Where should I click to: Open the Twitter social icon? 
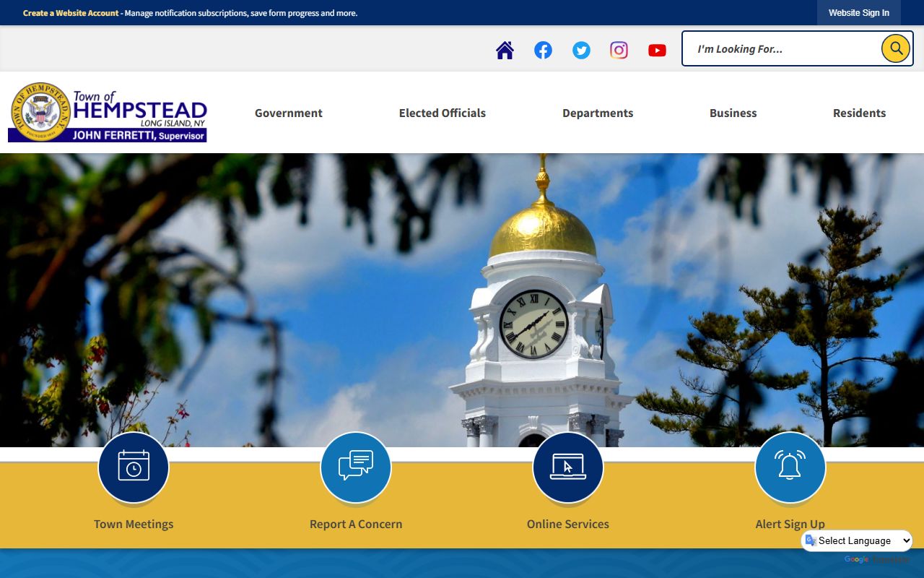[581, 50]
